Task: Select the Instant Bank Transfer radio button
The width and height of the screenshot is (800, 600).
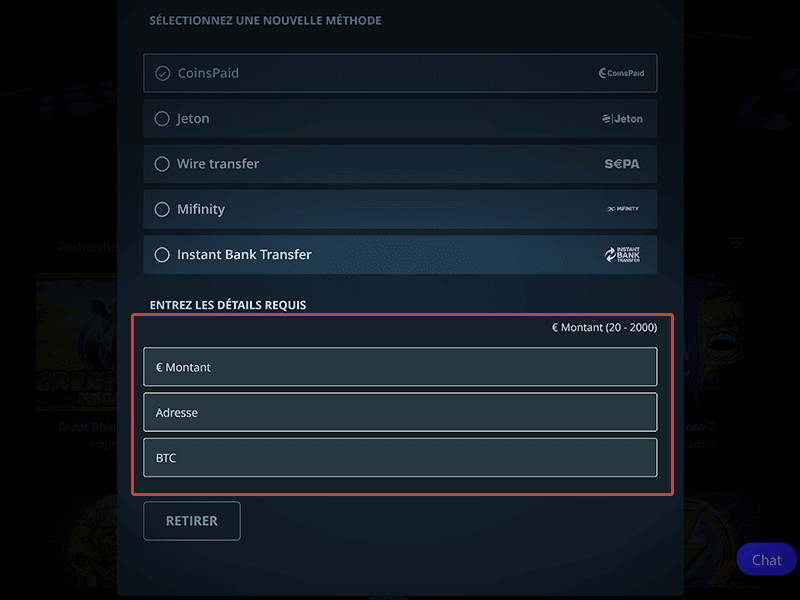Action: click(x=162, y=255)
